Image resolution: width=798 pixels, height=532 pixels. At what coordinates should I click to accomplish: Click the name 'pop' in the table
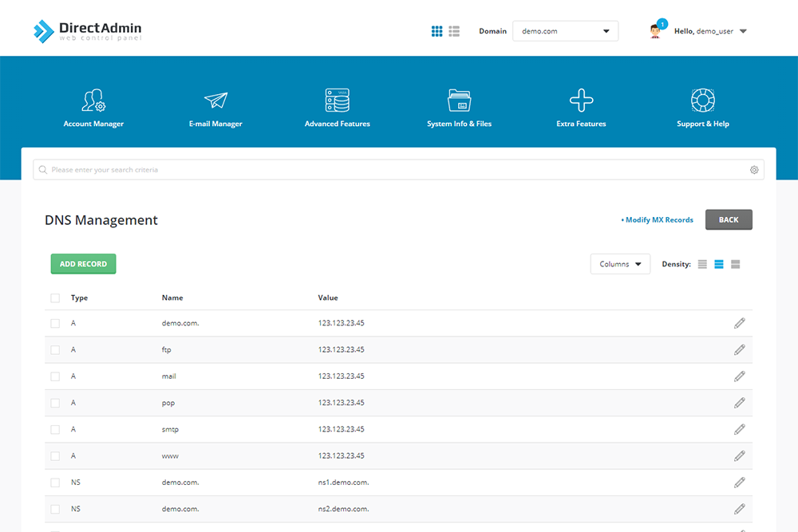click(168, 403)
